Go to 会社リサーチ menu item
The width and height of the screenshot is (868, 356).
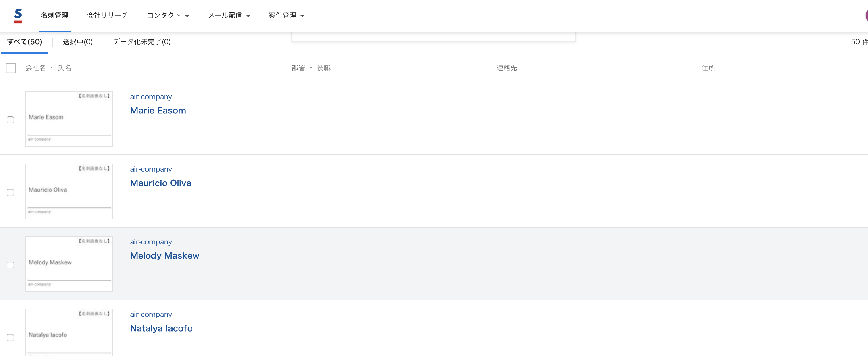point(107,16)
